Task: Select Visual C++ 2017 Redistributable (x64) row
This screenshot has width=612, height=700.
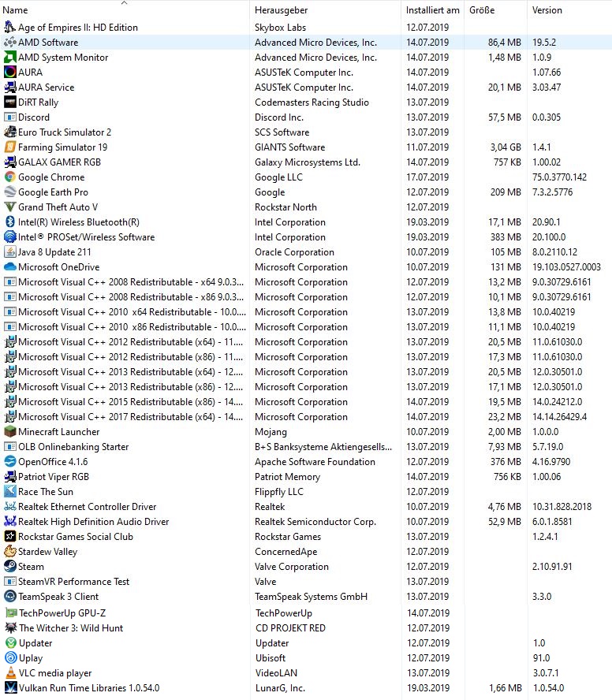Action: (306, 416)
